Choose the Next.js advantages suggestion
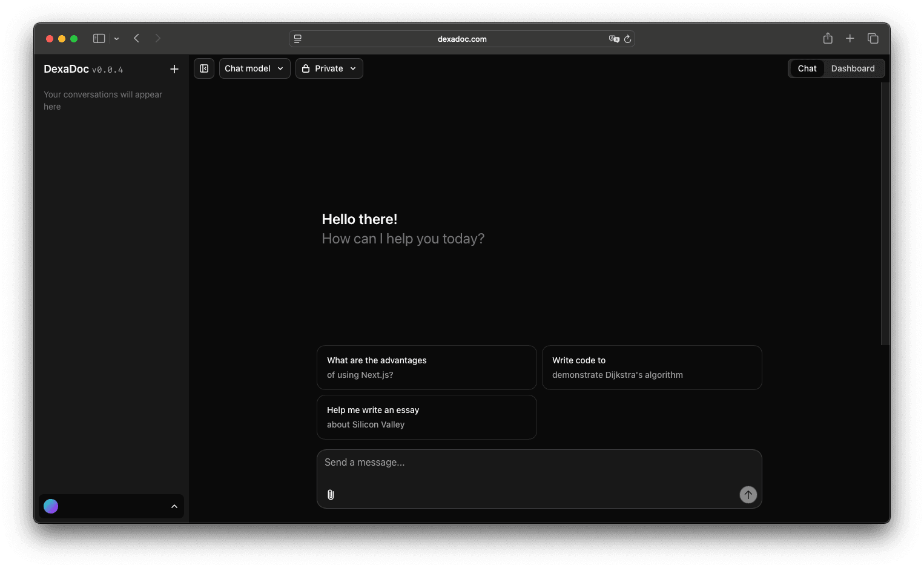Screen dimensions: 924x568 [426, 368]
